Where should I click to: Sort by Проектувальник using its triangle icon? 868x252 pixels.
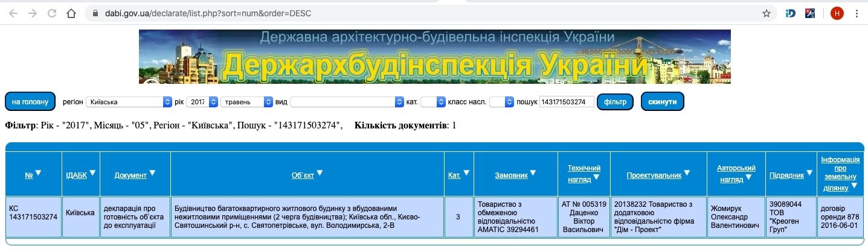(x=687, y=173)
